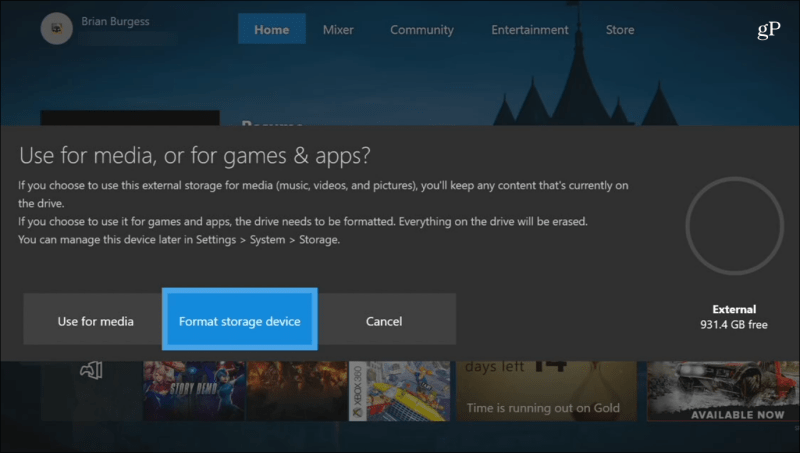The height and width of the screenshot is (453, 800).
Task: Click the Settings > System > Storage text
Action: click(268, 239)
